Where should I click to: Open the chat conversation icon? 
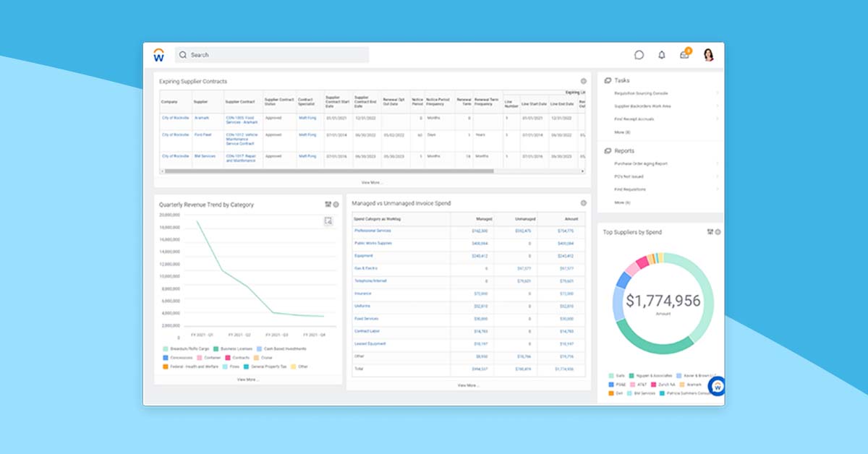pos(639,54)
